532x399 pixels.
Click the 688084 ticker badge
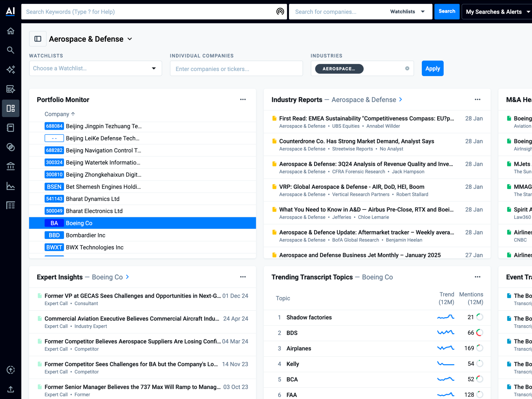click(x=54, y=126)
